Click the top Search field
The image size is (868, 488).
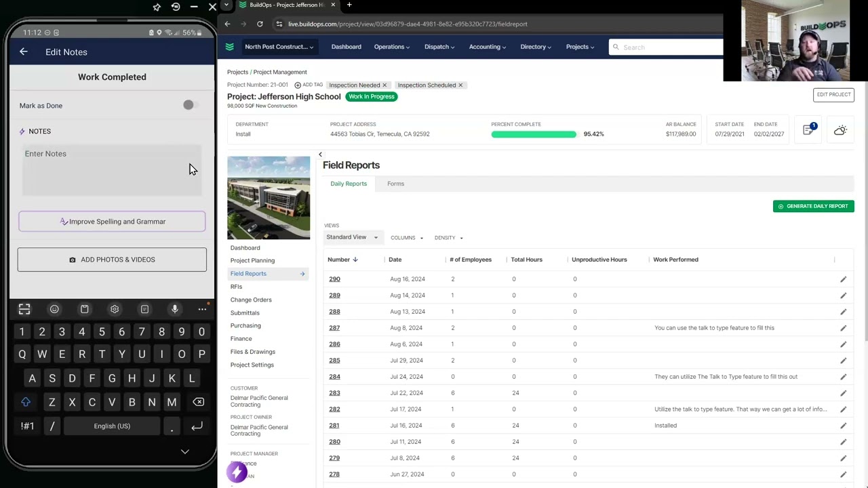tap(666, 47)
